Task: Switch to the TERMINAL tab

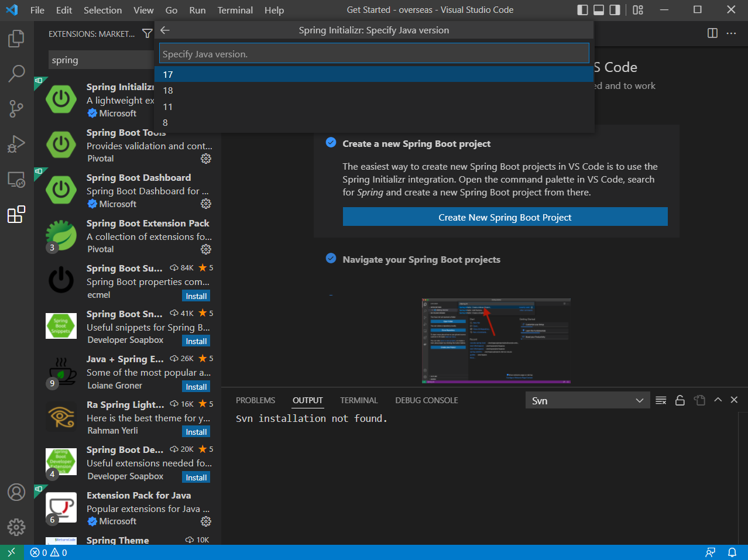Action: click(359, 400)
